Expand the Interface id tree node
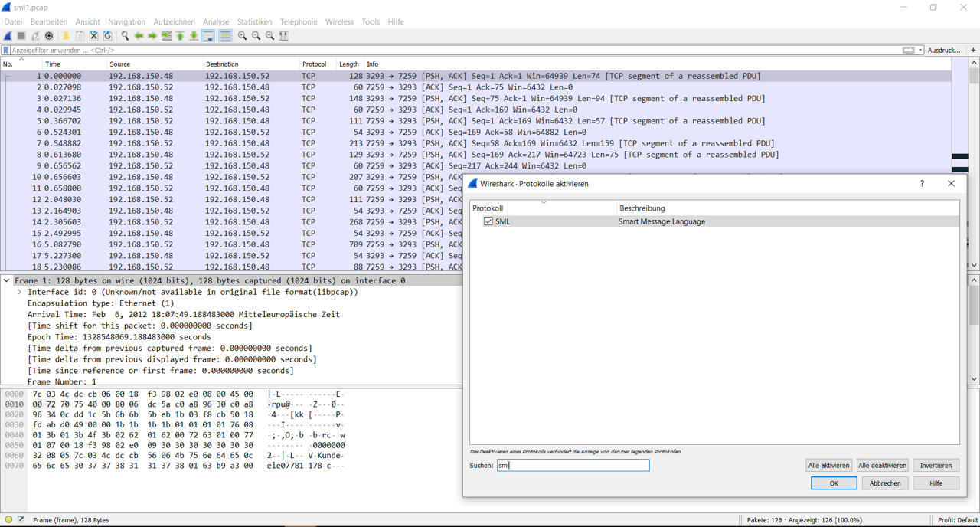The height and width of the screenshot is (527, 980). 20,292
